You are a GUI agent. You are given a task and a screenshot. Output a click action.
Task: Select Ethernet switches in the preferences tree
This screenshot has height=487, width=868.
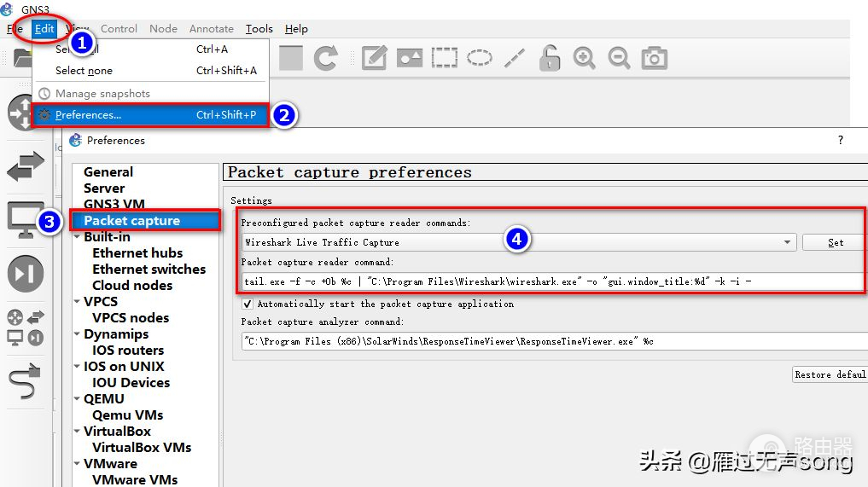[149, 270]
